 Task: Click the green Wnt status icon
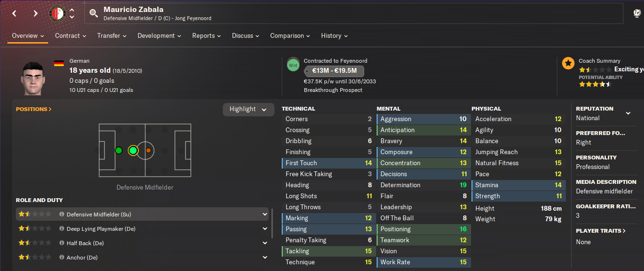tap(293, 64)
